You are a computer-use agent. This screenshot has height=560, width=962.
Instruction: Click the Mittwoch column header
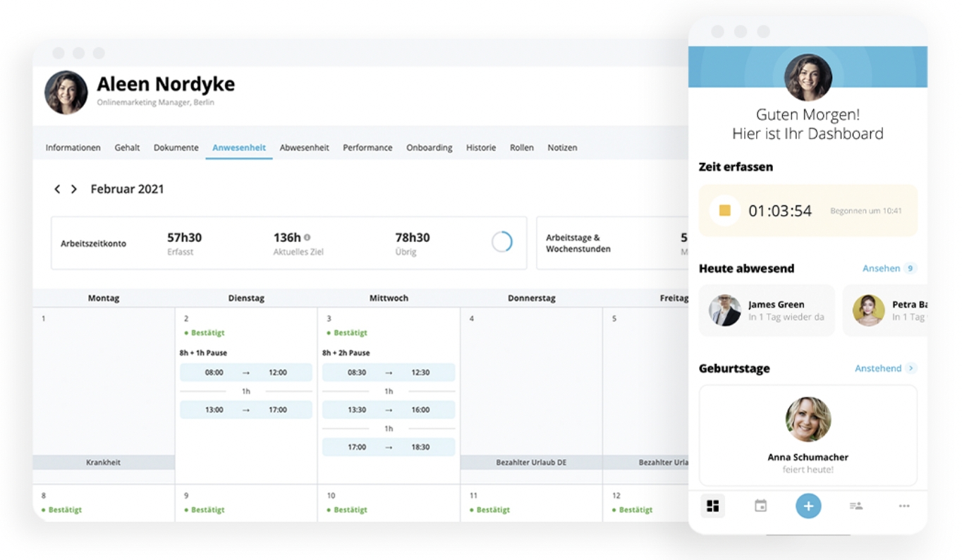coord(389,298)
